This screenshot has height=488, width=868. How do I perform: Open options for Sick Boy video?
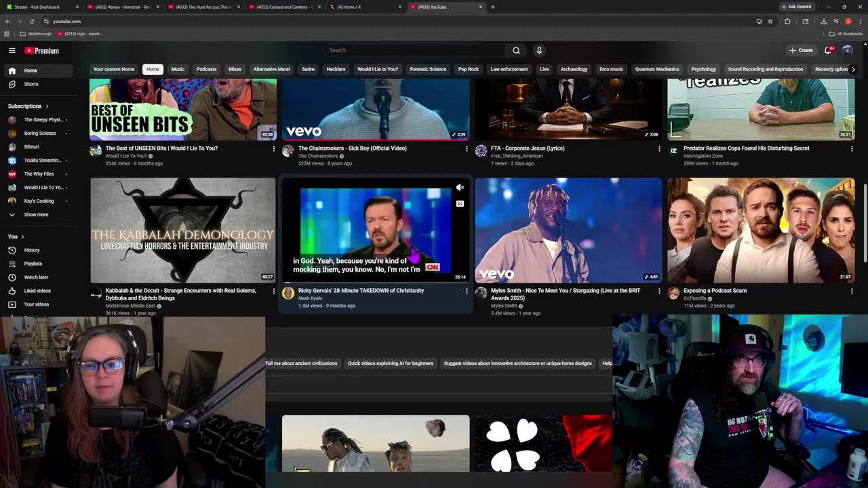pyautogui.click(x=467, y=148)
